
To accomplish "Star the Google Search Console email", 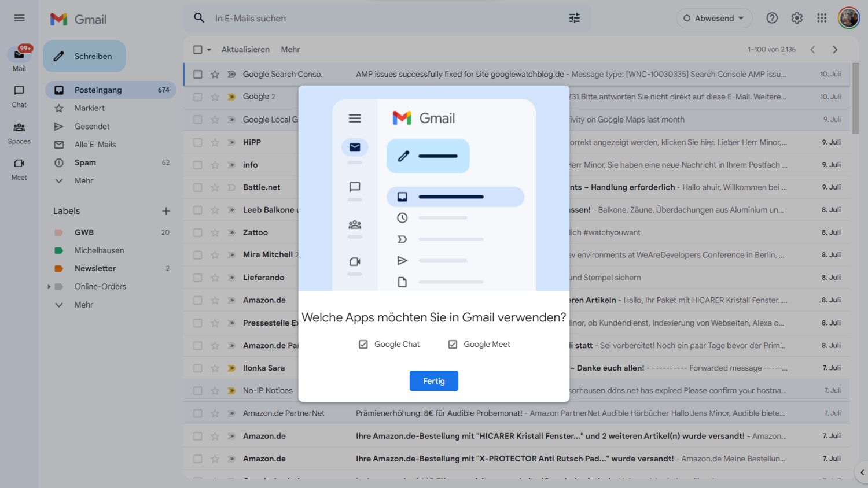I will coord(215,74).
